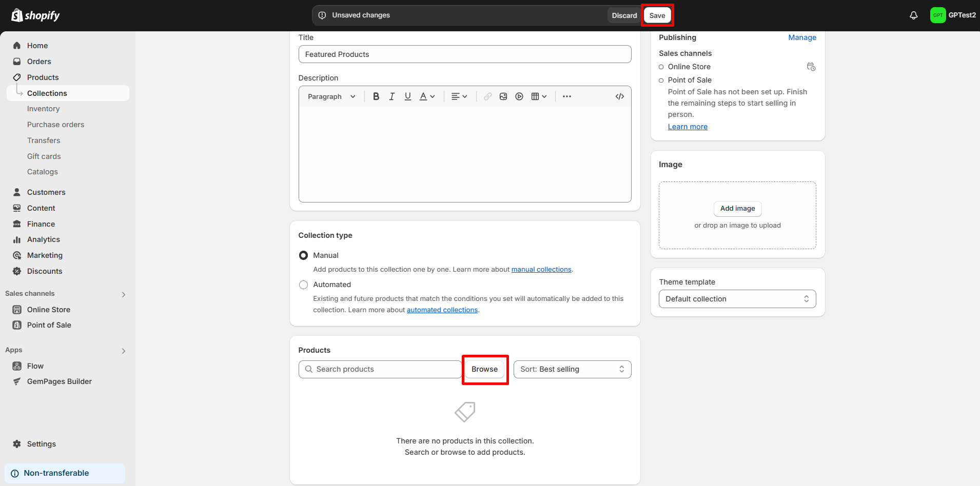This screenshot has width=980, height=486.
Task: Apply underline formatting in description editor
Action: [x=408, y=96]
